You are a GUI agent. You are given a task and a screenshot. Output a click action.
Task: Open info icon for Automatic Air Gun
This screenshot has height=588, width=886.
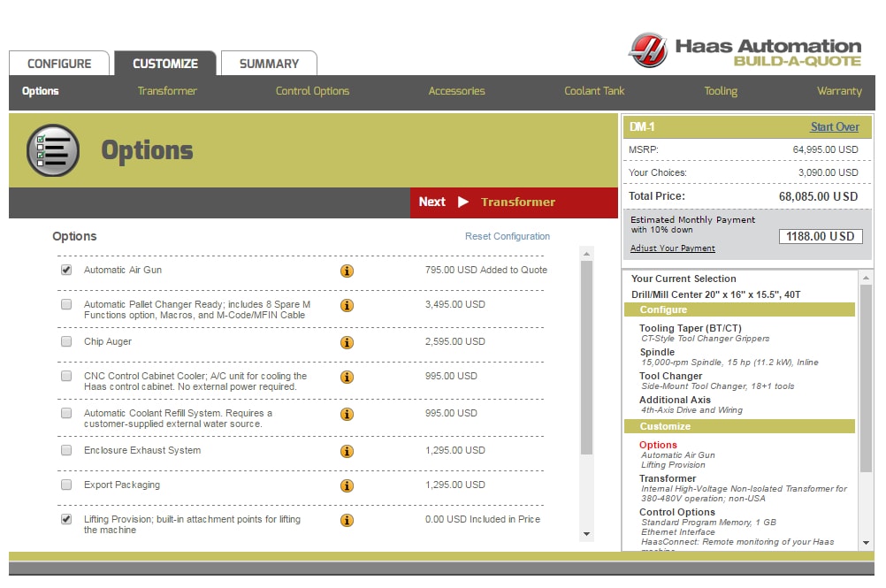[347, 271]
